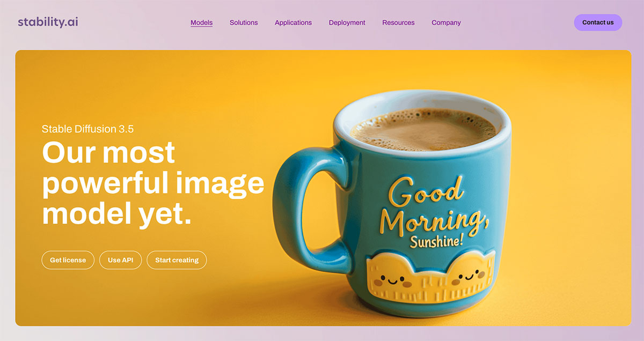644x341 pixels.
Task: Select the Use API button
Action: [120, 260]
